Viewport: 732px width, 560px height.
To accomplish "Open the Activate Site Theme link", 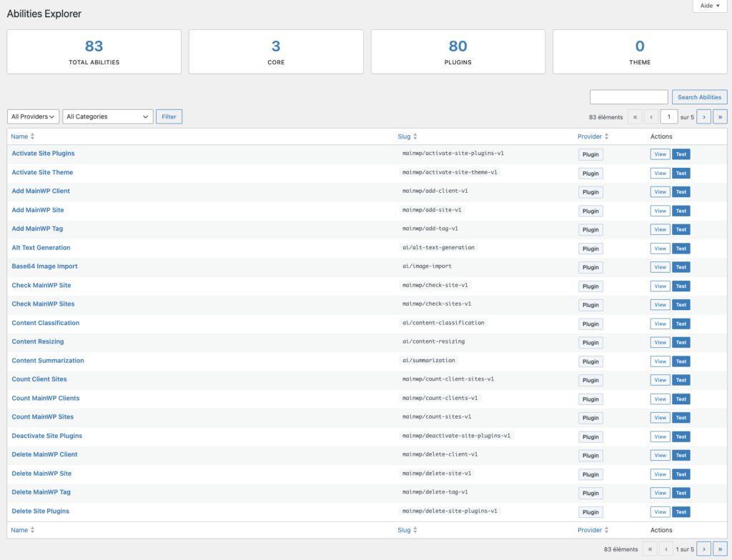I will pyautogui.click(x=42, y=172).
